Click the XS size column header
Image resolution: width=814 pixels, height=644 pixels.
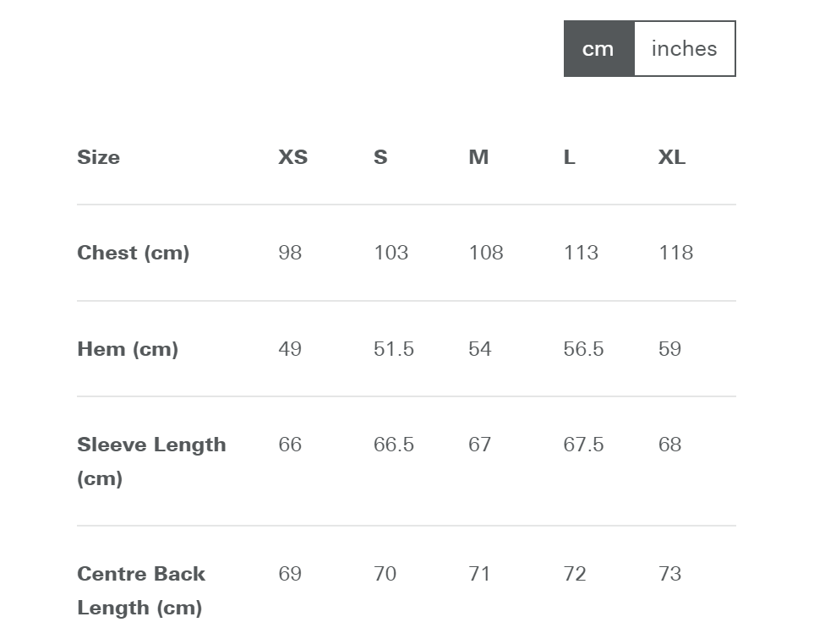coord(292,157)
